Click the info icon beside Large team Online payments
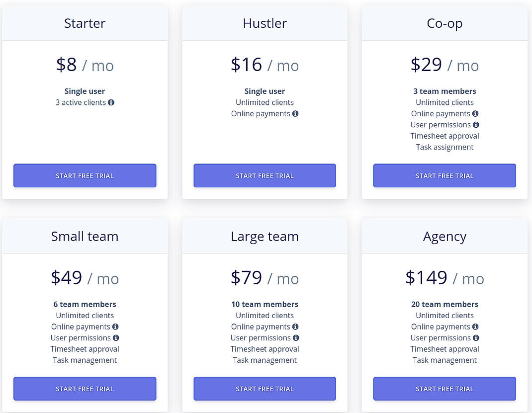This screenshot has height=413, width=532. [296, 327]
